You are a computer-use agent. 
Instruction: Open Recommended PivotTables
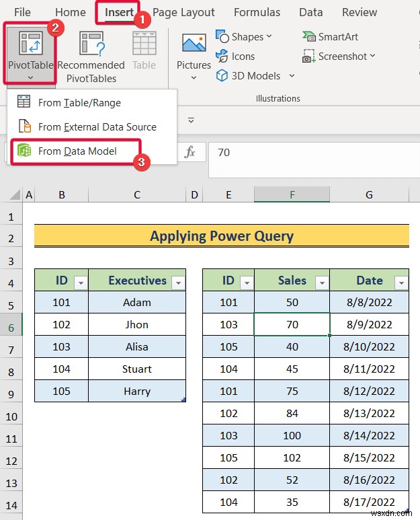coord(91,57)
